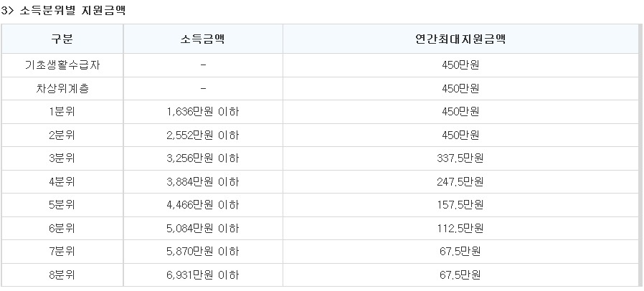644x291 pixels.
Task: Click the 3,884만원 이하 cell
Action: click(x=202, y=181)
